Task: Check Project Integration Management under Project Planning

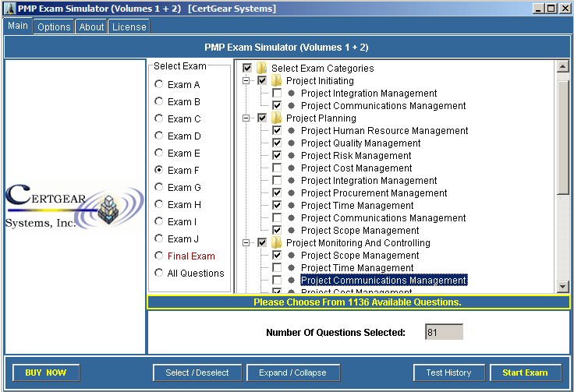Action: 277,180
